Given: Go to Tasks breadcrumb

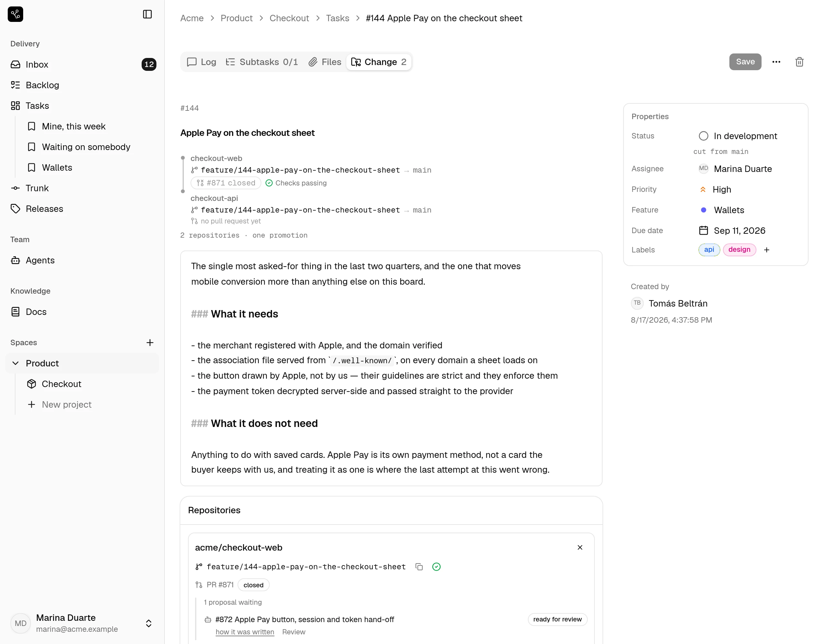Looking at the screenshot, I should coord(337,18).
